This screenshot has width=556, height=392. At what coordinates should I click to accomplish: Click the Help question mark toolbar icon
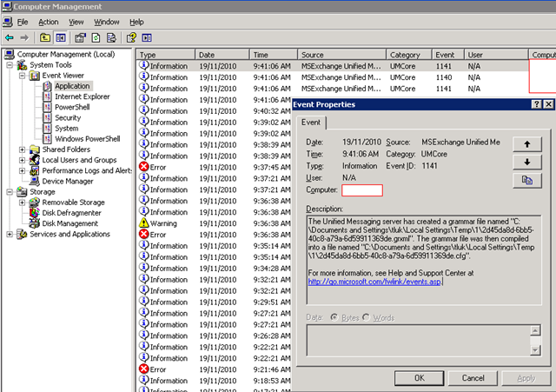131,37
